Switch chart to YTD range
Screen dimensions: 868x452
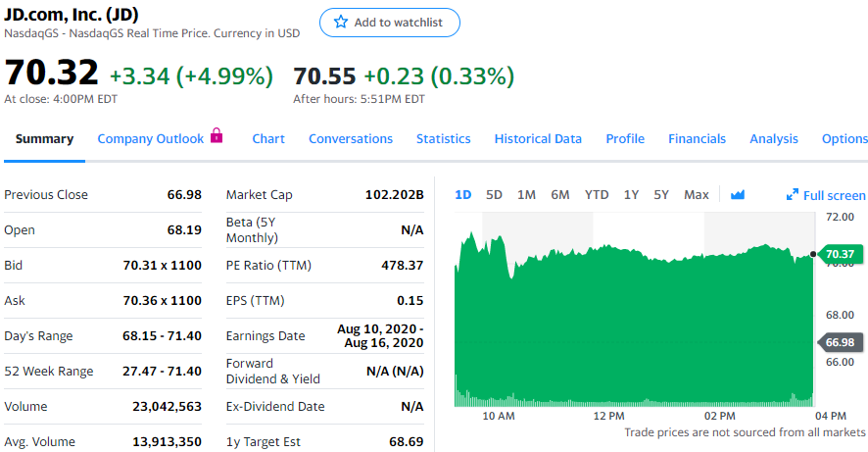[597, 195]
